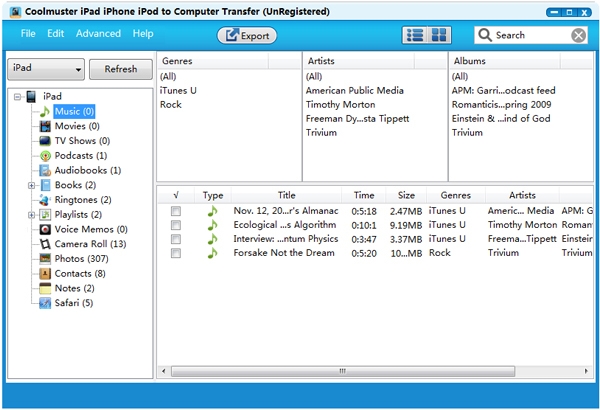Click the Photos icon in tree
600x410 pixels.
click(45, 259)
